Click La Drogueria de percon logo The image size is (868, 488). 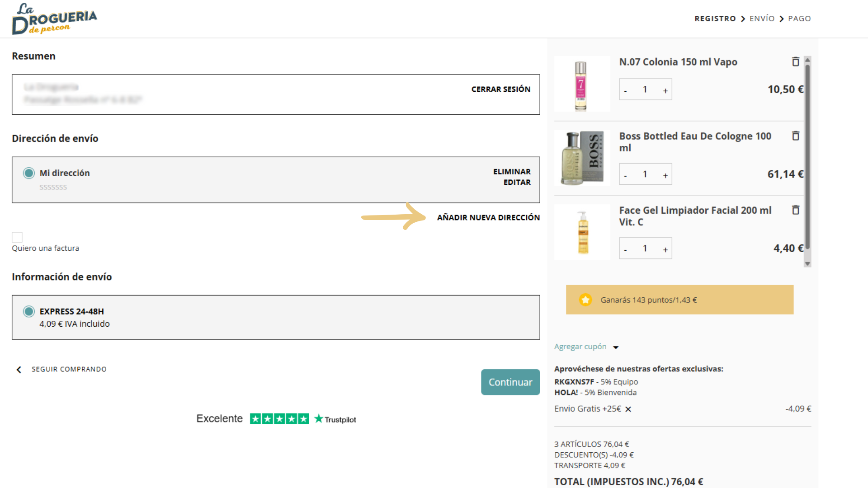tap(54, 19)
